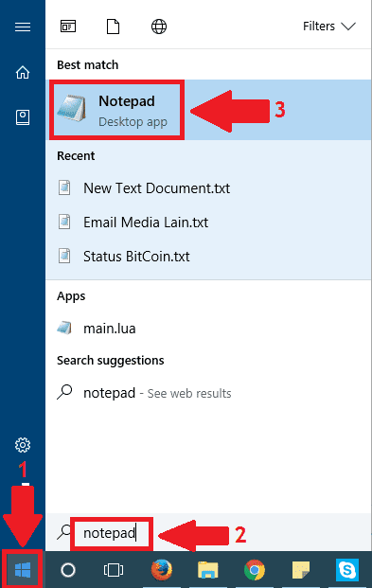
Task: Open New Text Document.txt recent file
Action: pyautogui.click(x=208, y=187)
